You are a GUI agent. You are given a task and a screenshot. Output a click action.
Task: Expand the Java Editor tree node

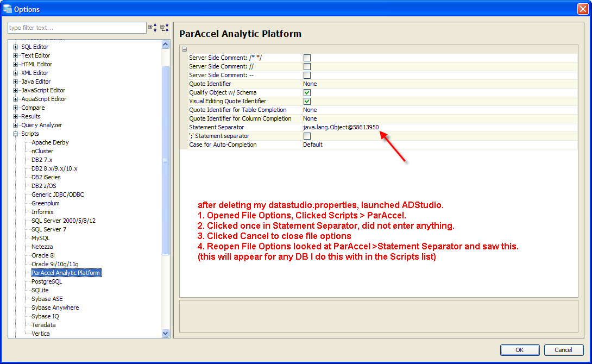[16, 81]
